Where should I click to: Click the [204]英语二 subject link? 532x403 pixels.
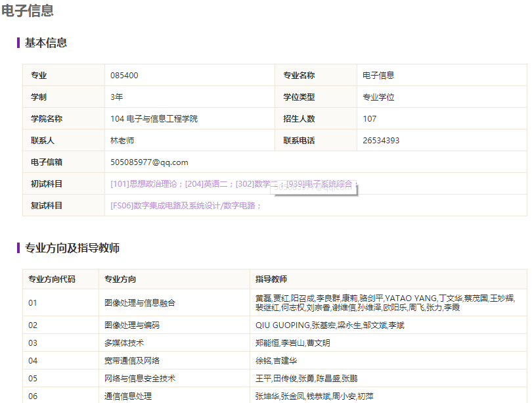[x=206, y=184]
